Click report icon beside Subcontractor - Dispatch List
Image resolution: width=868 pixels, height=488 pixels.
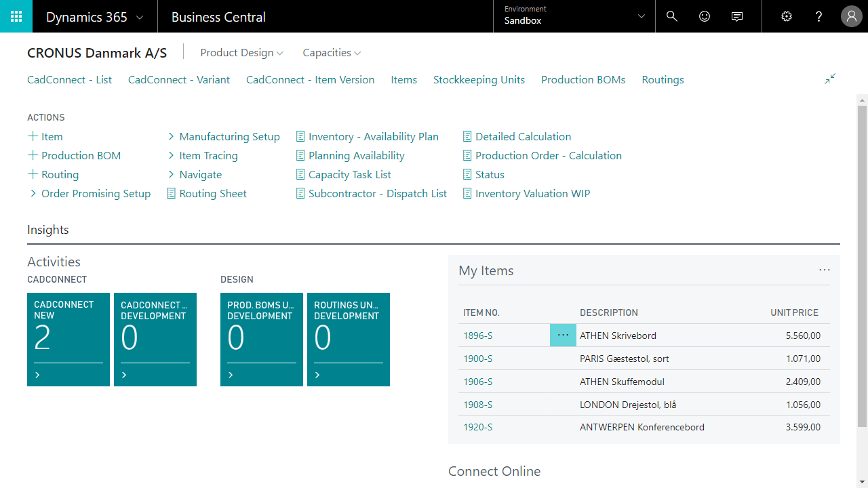300,193
